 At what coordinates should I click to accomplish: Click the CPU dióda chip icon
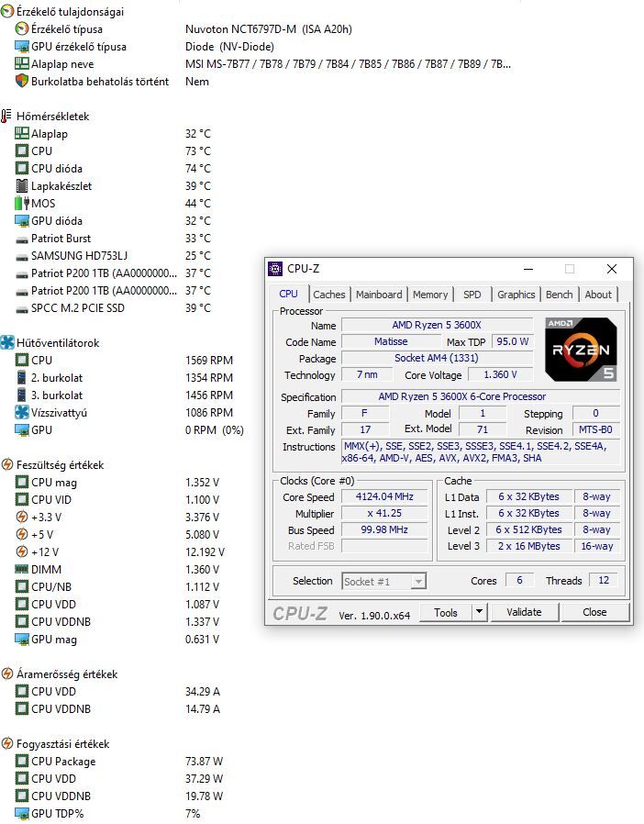pos(21,169)
